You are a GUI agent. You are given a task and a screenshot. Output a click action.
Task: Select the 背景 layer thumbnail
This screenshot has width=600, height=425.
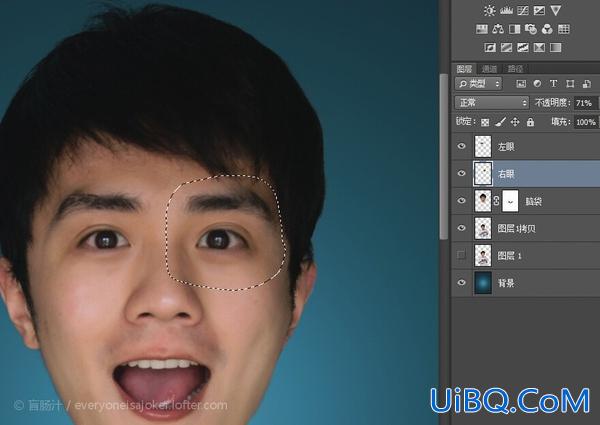tap(483, 283)
